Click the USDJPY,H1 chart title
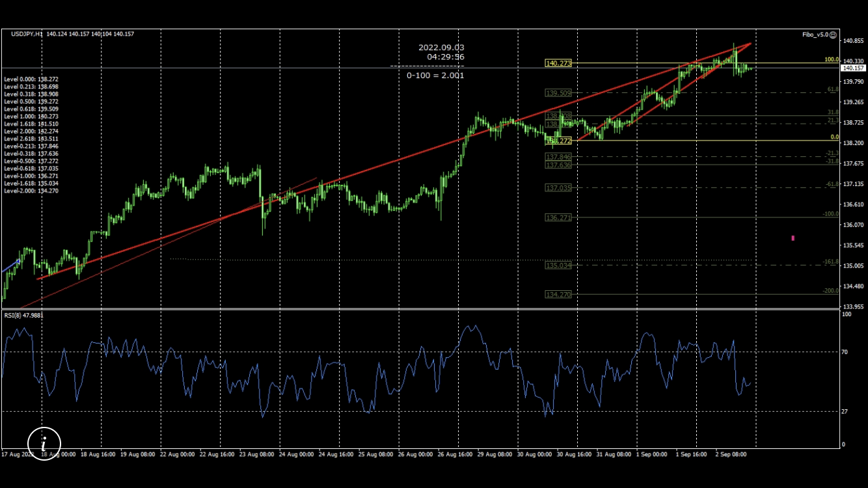 click(27, 34)
